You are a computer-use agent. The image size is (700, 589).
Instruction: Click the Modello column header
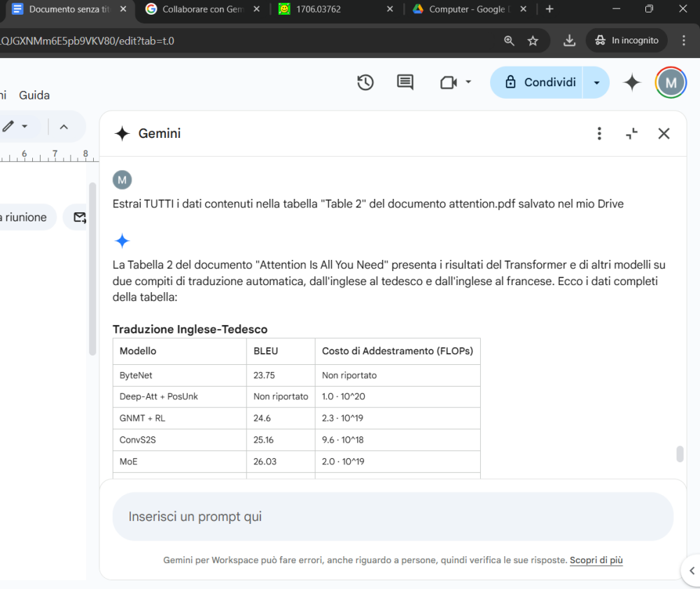(x=180, y=351)
